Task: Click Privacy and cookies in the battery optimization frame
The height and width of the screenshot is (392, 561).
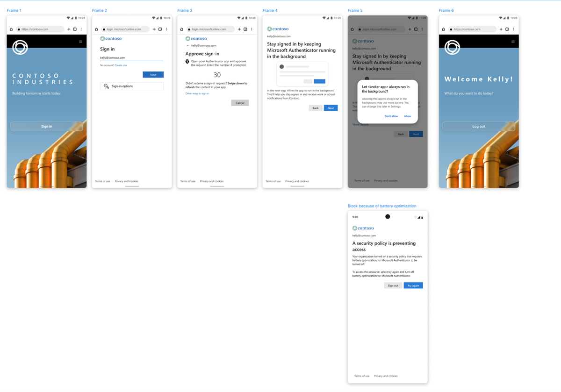Action: point(386,376)
